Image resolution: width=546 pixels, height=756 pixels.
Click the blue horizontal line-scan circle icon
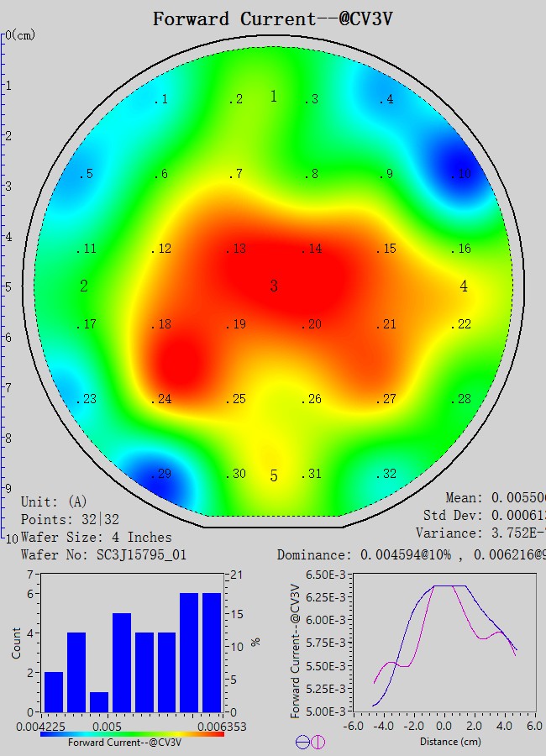tap(302, 742)
